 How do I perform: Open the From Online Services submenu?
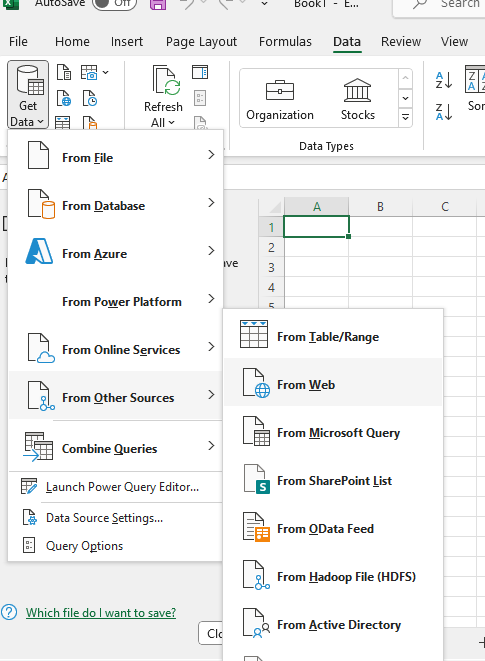click(x=116, y=349)
